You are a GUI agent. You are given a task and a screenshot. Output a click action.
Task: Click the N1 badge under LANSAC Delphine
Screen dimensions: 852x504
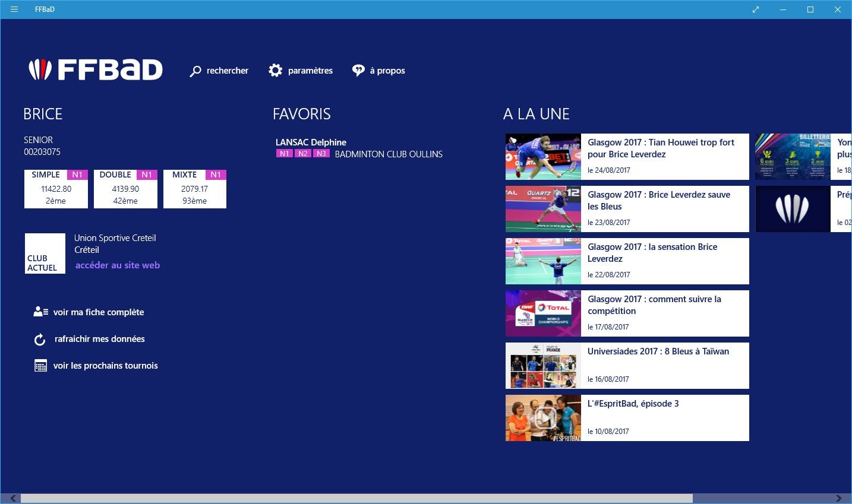click(x=285, y=153)
